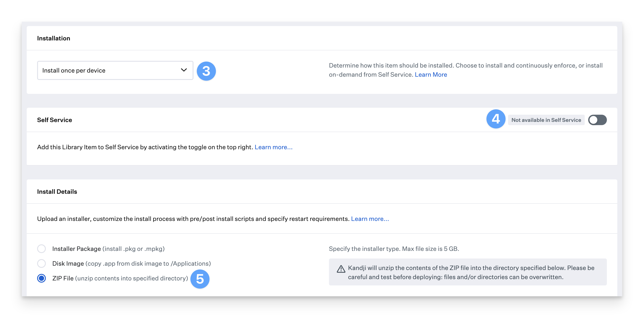This screenshot has height=318, width=644.
Task: Click the blue step 5 badge
Action: click(x=200, y=279)
